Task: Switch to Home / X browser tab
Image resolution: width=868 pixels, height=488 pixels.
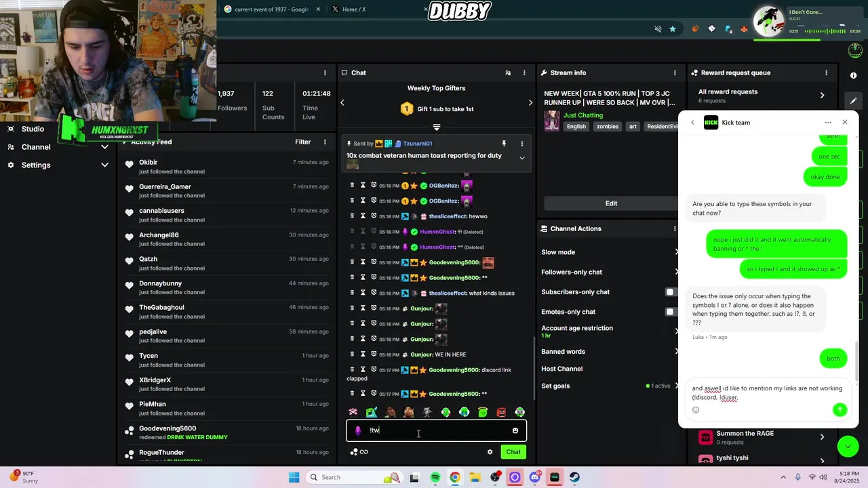Action: 354,9
